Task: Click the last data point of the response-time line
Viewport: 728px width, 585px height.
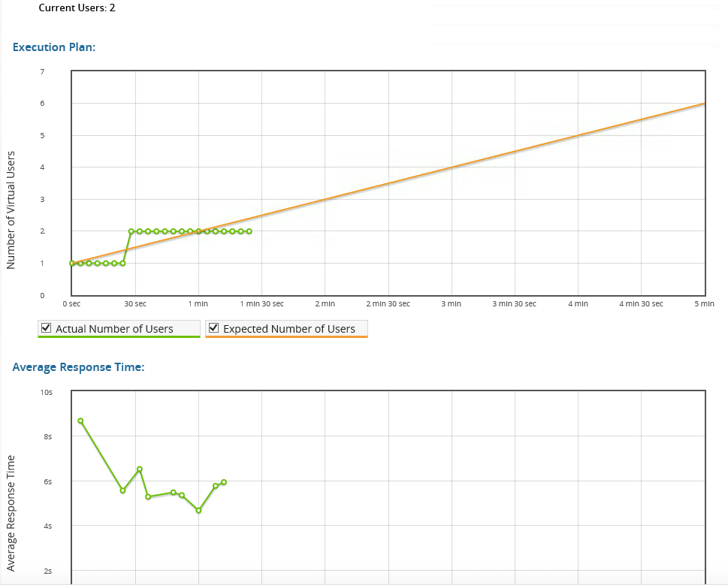Action: tap(224, 482)
